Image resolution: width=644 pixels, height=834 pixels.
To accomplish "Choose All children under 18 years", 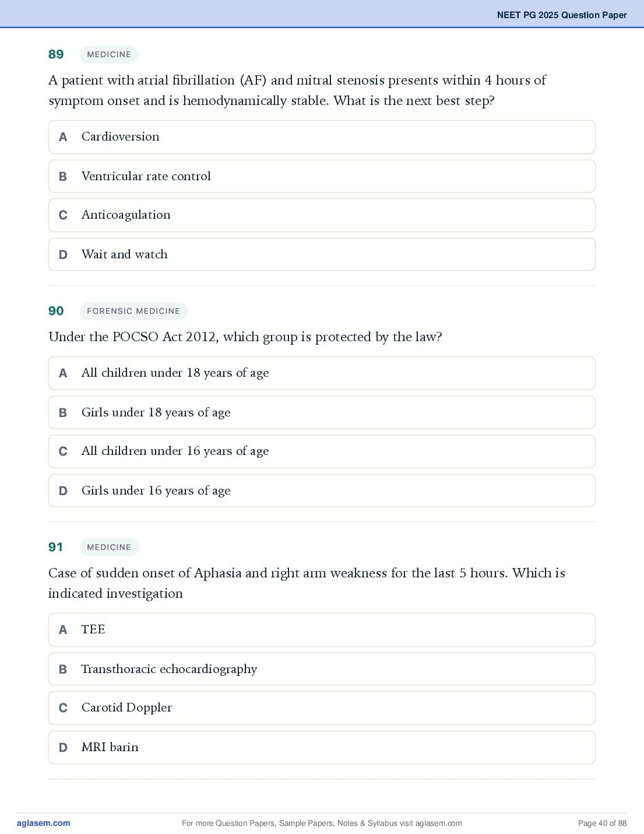I will pos(322,373).
